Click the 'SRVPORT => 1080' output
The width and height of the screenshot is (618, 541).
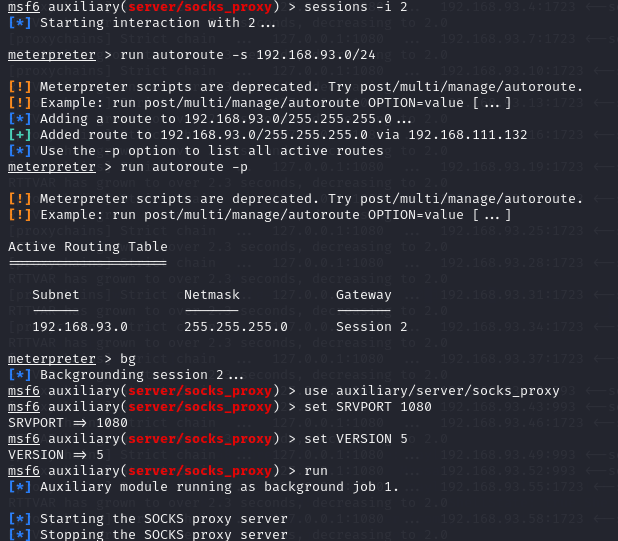click(x=68, y=423)
